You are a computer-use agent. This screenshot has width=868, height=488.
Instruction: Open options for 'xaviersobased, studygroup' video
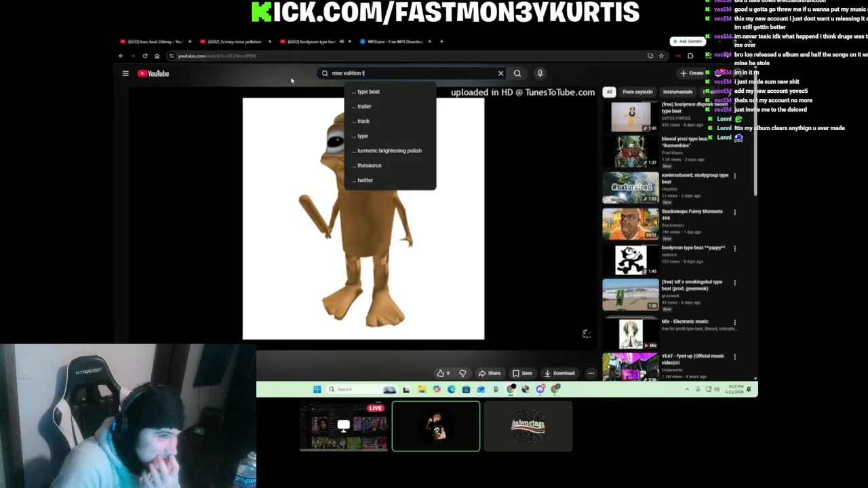(734, 176)
